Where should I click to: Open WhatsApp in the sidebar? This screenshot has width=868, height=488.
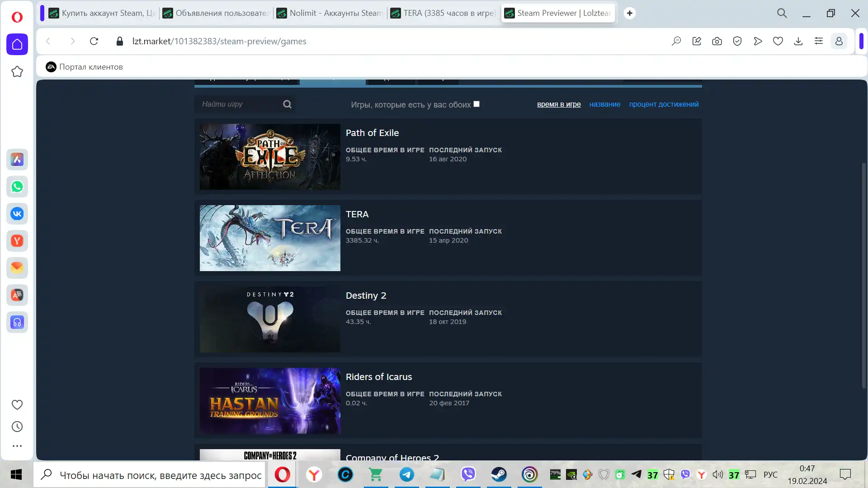click(x=17, y=187)
